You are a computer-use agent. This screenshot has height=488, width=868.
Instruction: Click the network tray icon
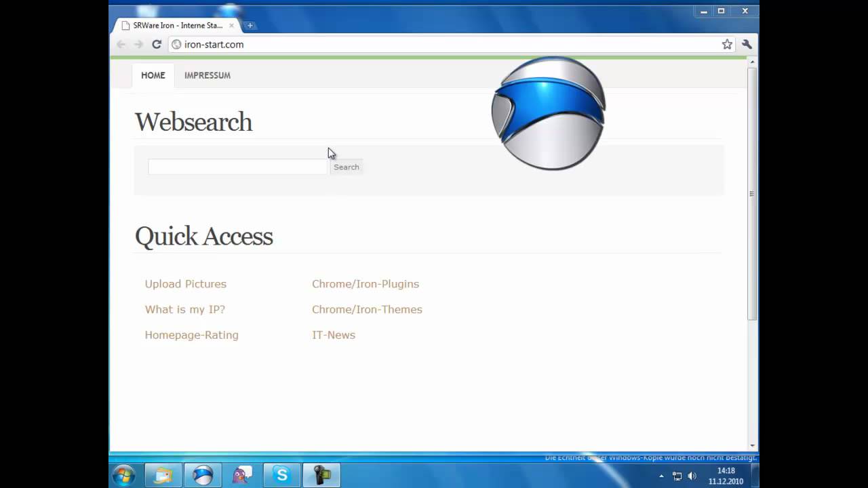pos(677,476)
